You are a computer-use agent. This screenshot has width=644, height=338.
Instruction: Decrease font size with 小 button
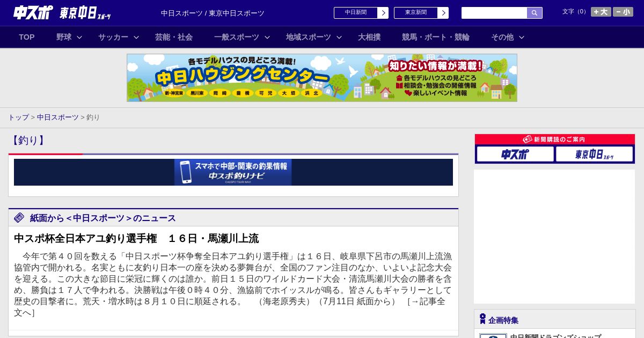point(623,12)
